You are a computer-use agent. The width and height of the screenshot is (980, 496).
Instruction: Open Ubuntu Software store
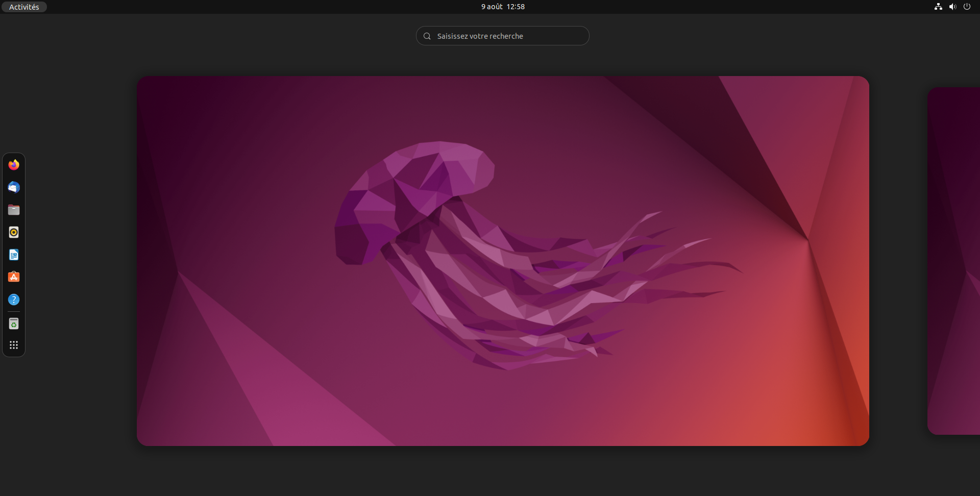[14, 277]
